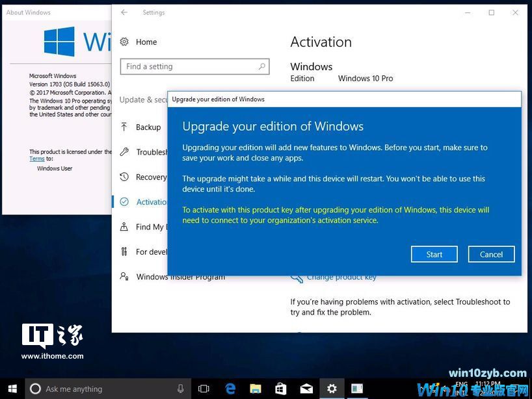Click the ENG language indicator in tray
Screen dimensions: 532x399
[461, 384]
